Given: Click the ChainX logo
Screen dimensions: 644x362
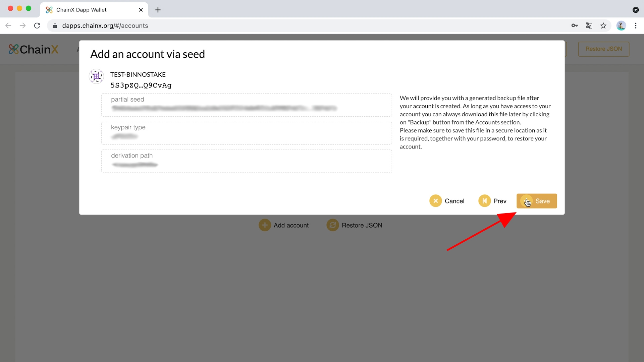Looking at the screenshot, I should pos(34,49).
